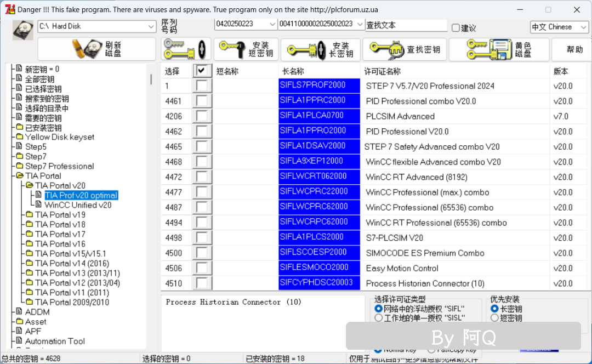The height and width of the screenshot is (364, 592).
Task: Click TIA Portal v11 (2011) folder icon
Action: tap(30, 292)
